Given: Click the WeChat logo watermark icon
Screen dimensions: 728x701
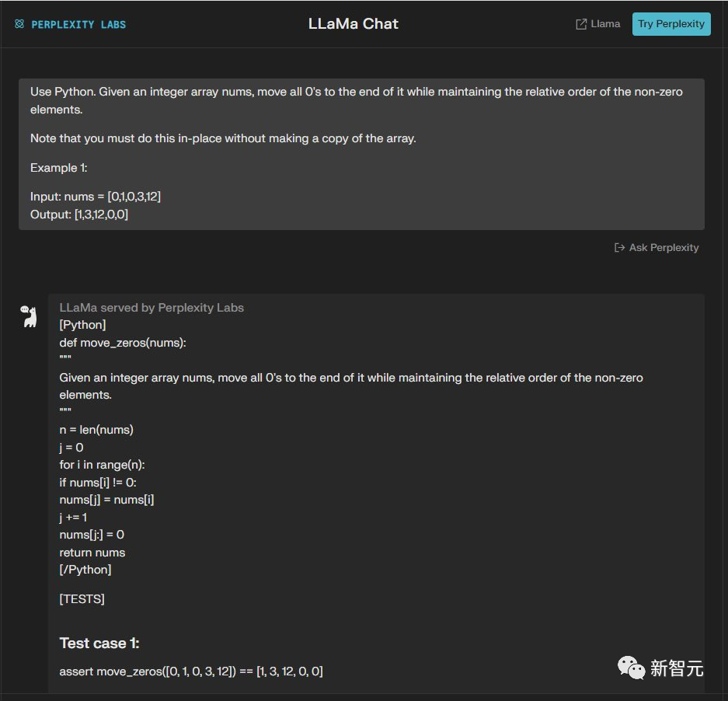Looking at the screenshot, I should click(x=631, y=668).
